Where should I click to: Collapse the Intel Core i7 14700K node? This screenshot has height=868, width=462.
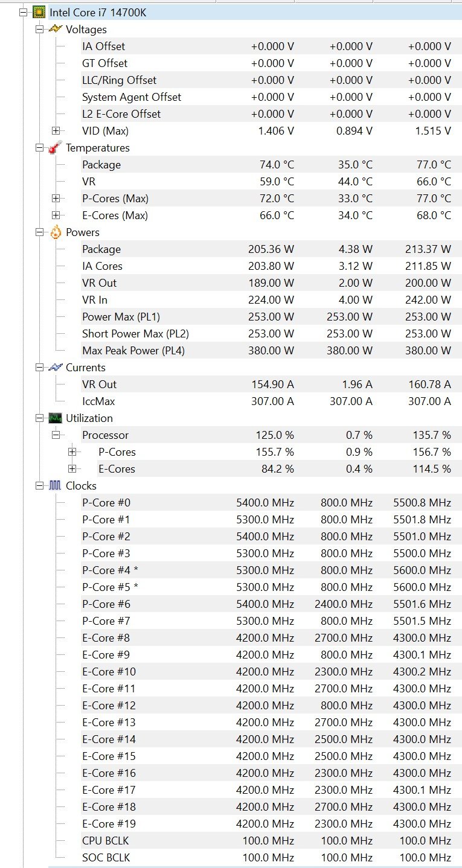click(24, 12)
